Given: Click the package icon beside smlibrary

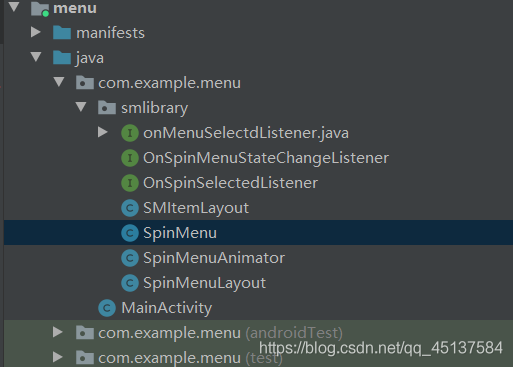Looking at the screenshot, I should [107, 108].
